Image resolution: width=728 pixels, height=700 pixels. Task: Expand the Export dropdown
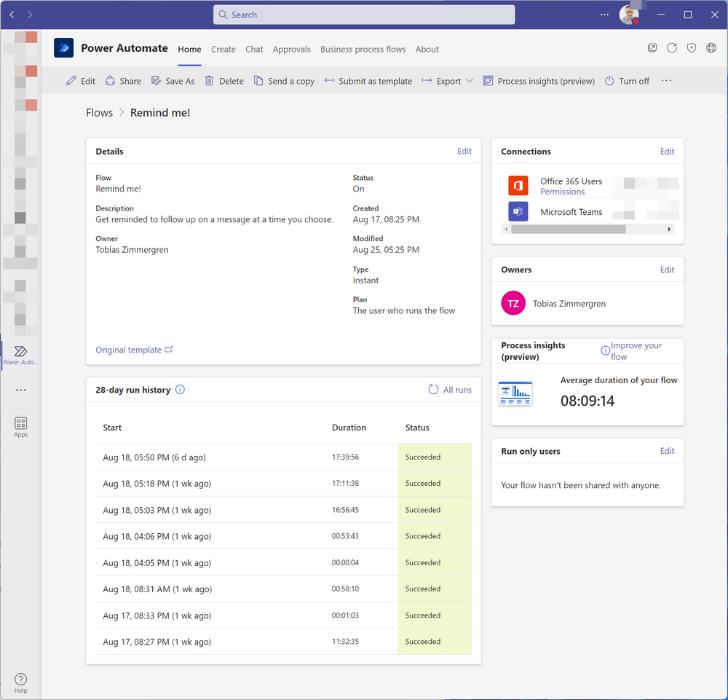point(470,81)
